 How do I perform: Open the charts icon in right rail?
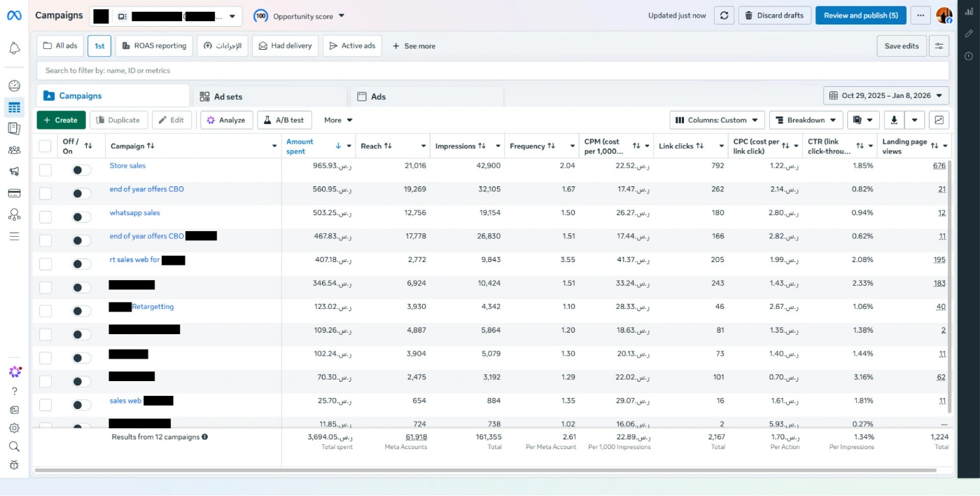click(x=969, y=12)
